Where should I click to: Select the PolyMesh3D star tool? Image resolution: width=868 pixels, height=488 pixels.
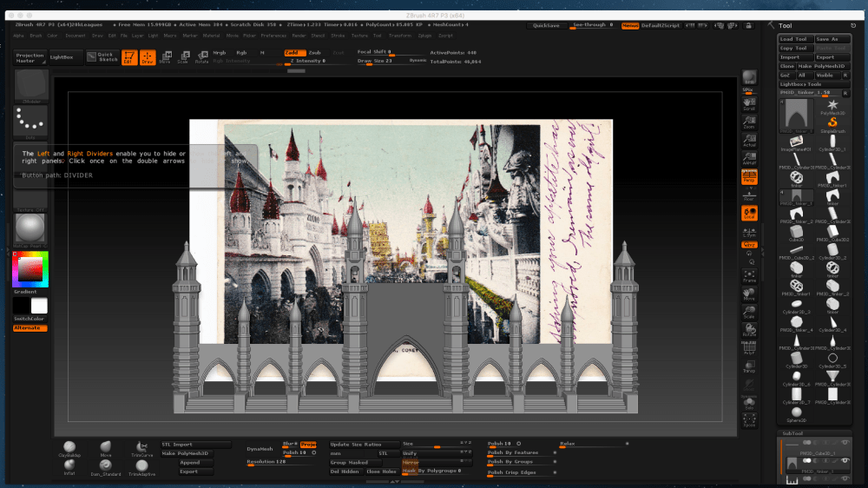pos(832,106)
